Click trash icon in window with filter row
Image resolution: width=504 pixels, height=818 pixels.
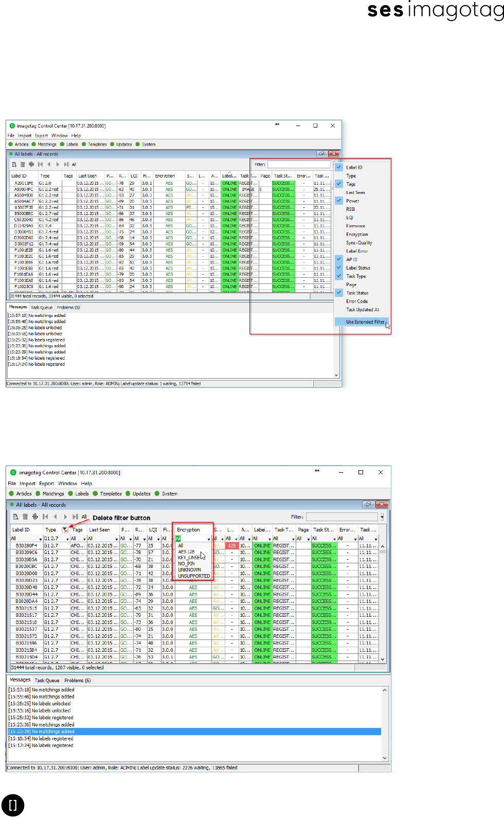[25, 517]
